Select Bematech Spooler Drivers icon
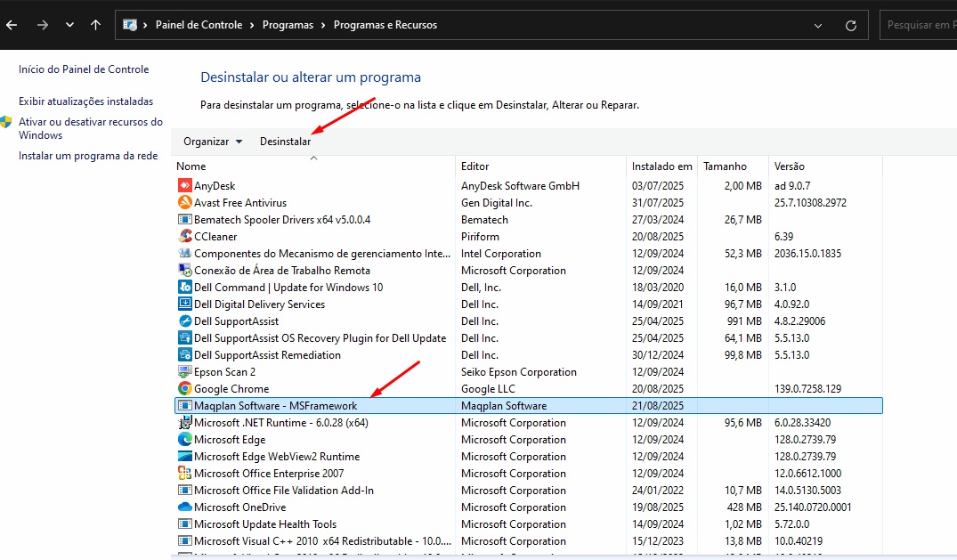 184,219
